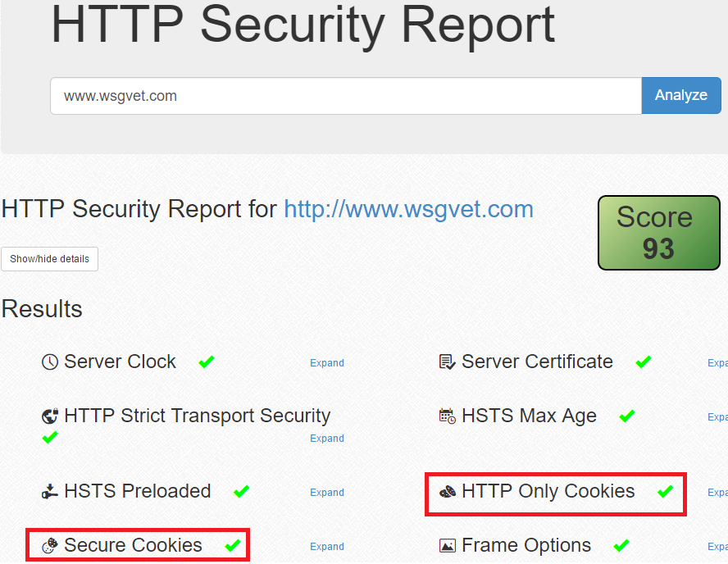
Task: Click the URL input field
Action: [345, 96]
